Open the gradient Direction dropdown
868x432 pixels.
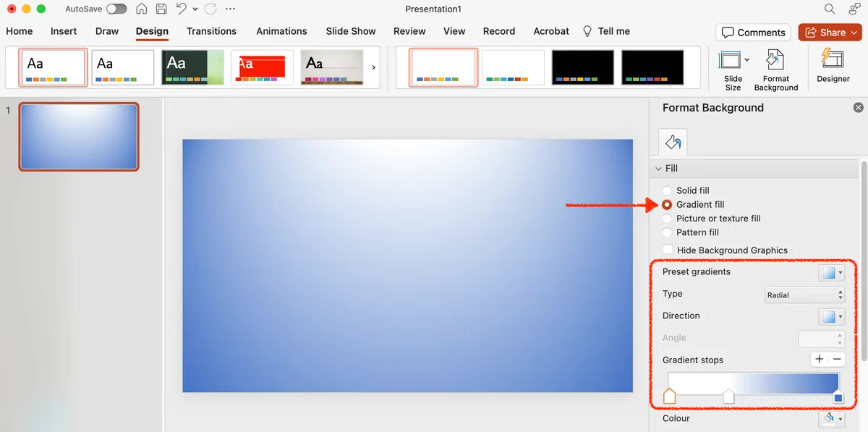click(x=831, y=317)
